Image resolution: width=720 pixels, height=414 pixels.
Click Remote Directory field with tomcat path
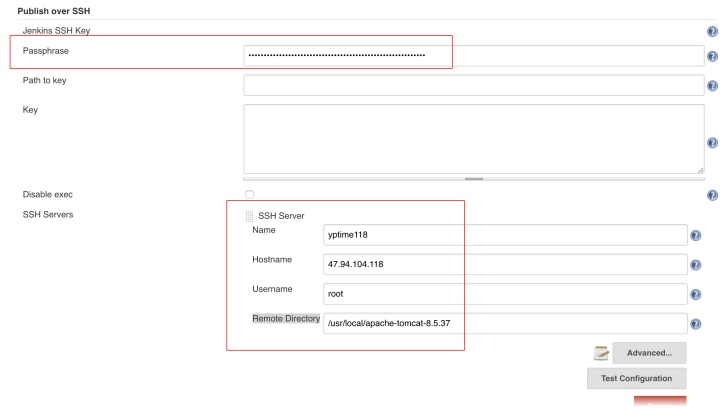[505, 323]
